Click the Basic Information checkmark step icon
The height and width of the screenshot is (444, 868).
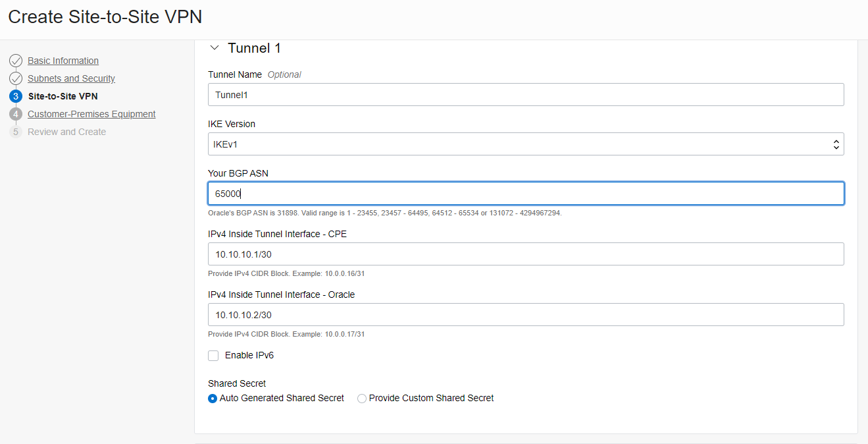16,61
